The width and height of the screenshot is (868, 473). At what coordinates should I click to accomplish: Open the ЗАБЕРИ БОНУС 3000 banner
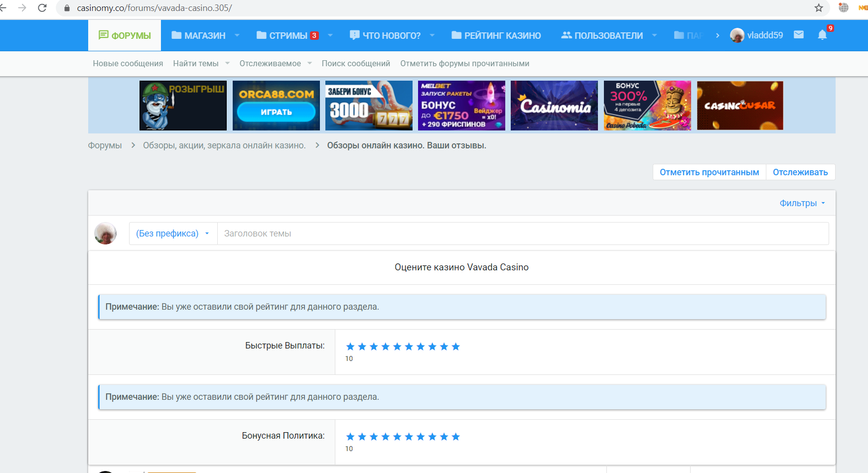(369, 106)
